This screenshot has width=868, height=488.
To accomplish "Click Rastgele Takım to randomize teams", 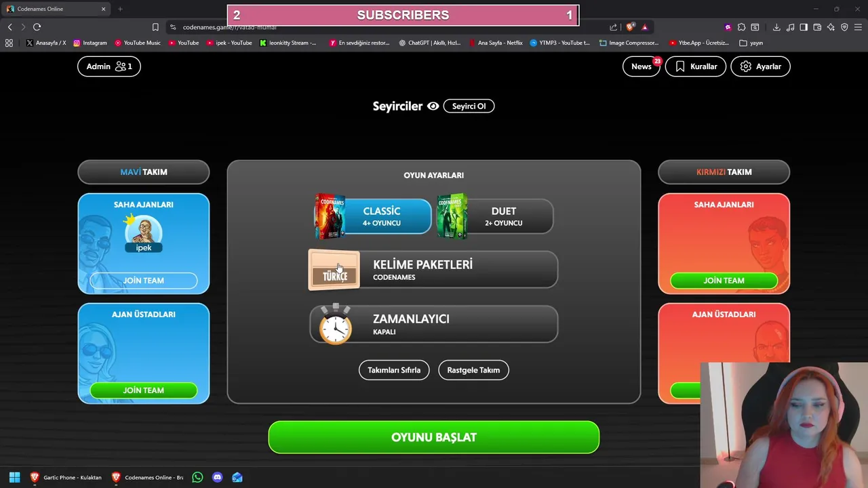I will point(473,370).
